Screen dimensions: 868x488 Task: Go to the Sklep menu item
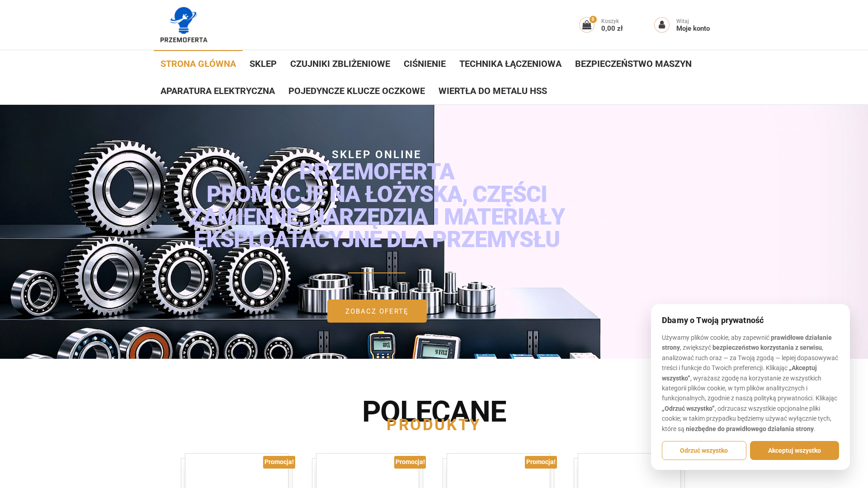point(263,64)
